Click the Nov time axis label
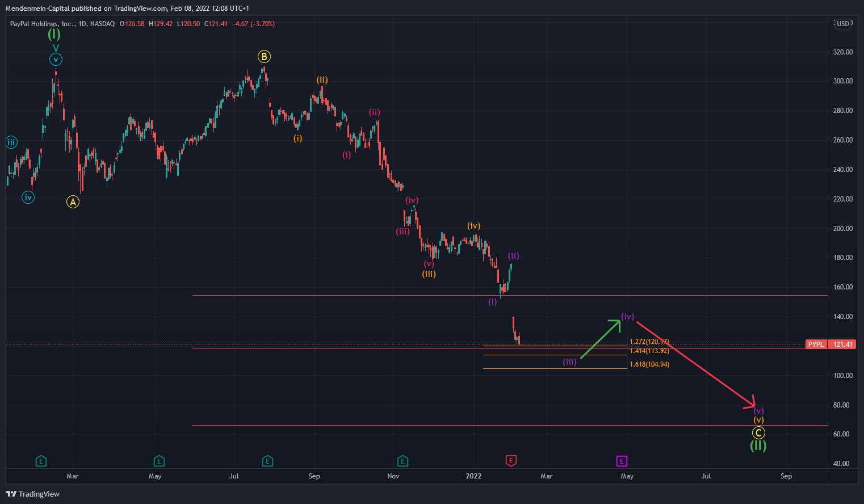Viewport: 864px width, 504px height. (393, 476)
